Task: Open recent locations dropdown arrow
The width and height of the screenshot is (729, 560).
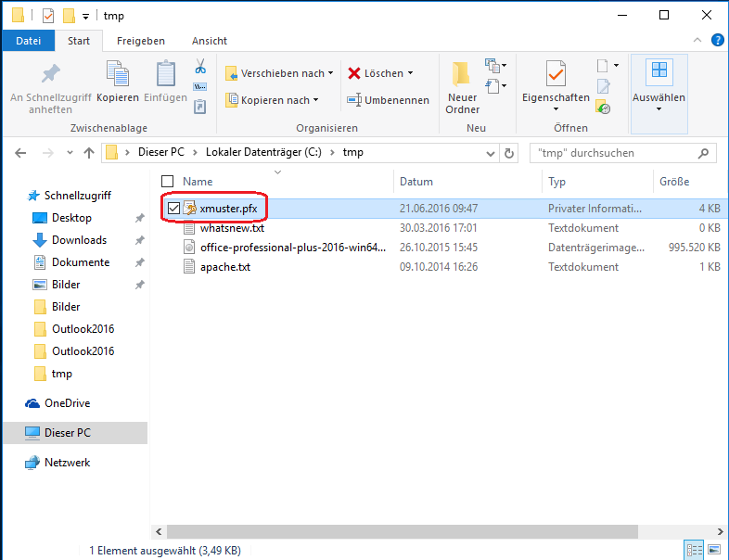Action: [70, 152]
